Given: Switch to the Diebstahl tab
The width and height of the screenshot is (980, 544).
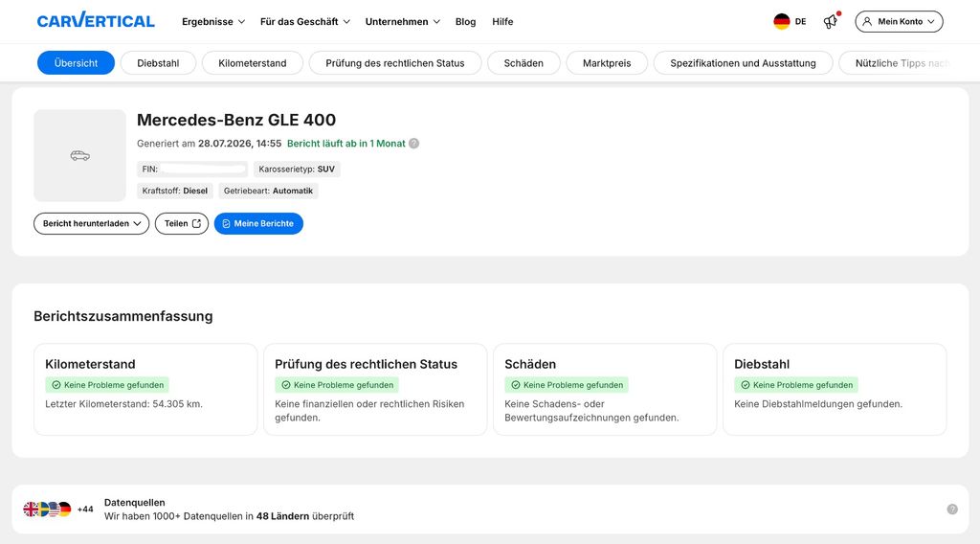Looking at the screenshot, I should point(158,62).
